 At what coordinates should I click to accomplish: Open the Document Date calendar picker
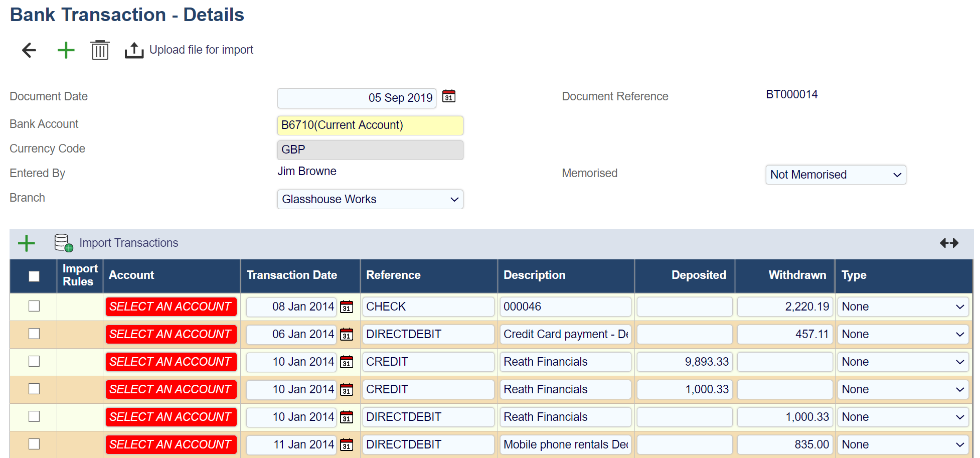point(449,96)
